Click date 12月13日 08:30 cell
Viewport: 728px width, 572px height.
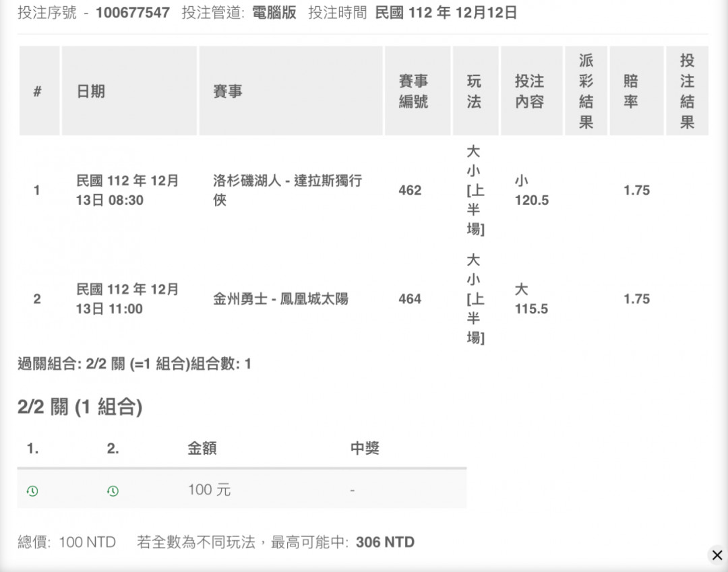[127, 190]
